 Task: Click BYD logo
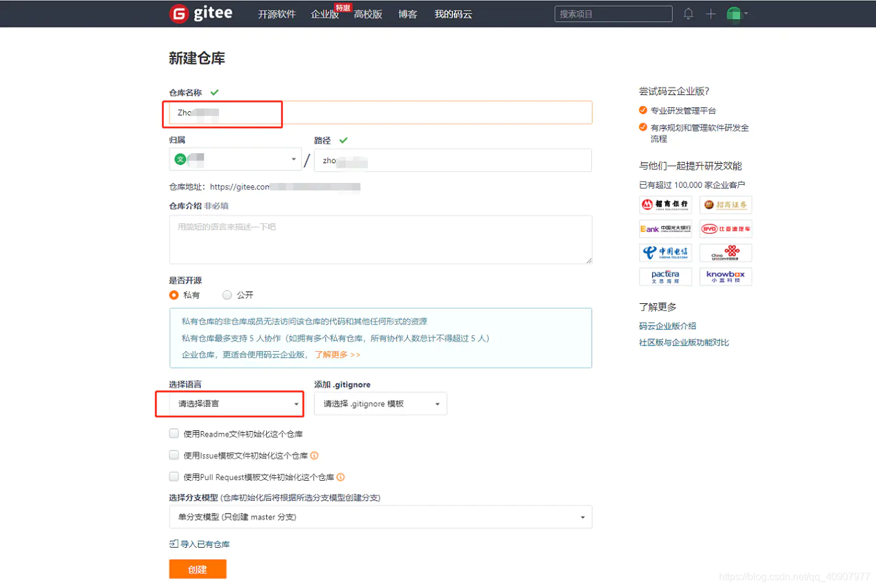click(726, 229)
